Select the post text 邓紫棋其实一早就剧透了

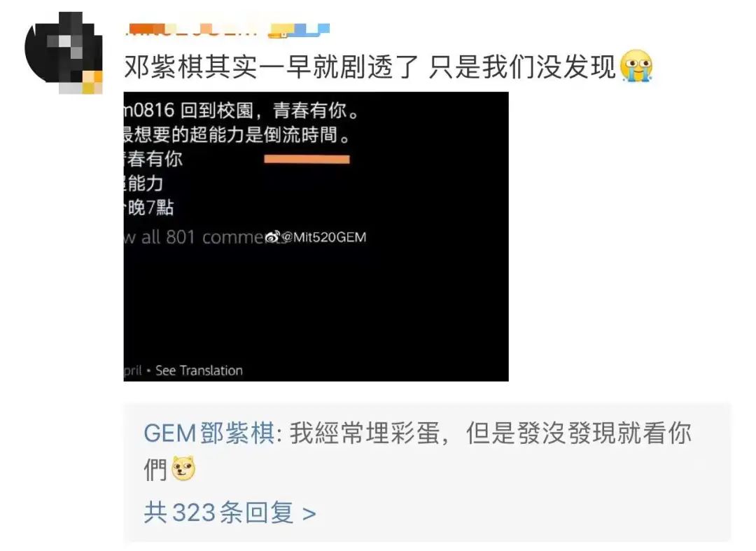click(272, 67)
